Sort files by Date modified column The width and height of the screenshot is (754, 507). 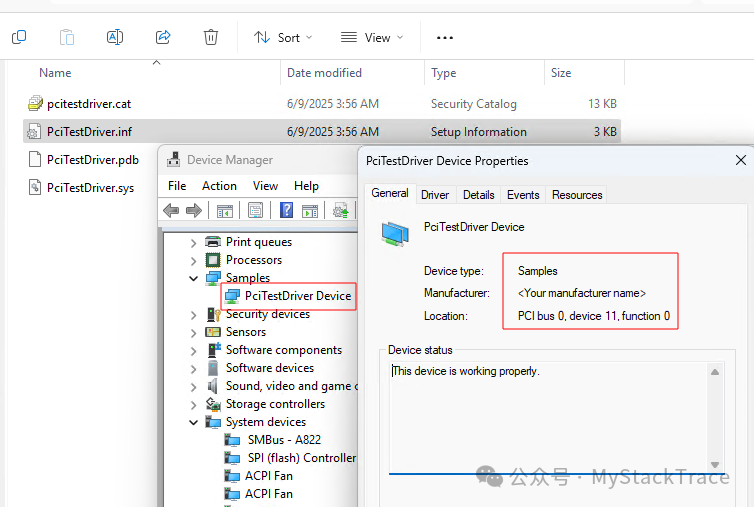pos(324,73)
